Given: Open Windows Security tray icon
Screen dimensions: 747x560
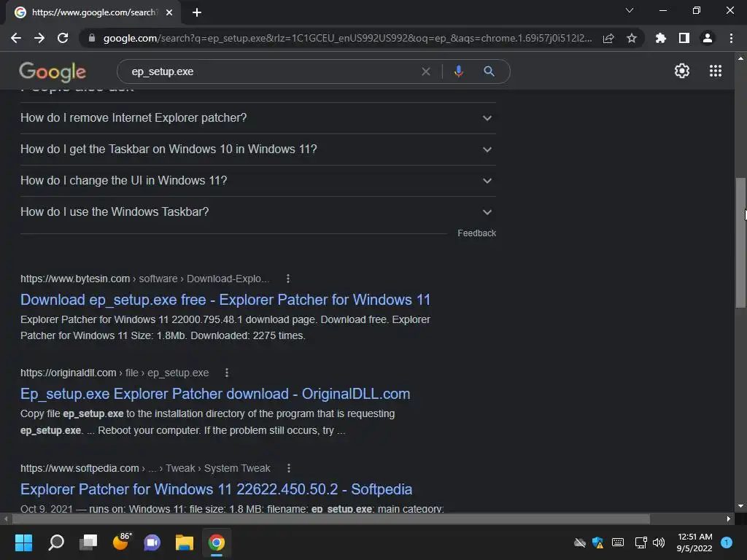Looking at the screenshot, I should [598, 542].
